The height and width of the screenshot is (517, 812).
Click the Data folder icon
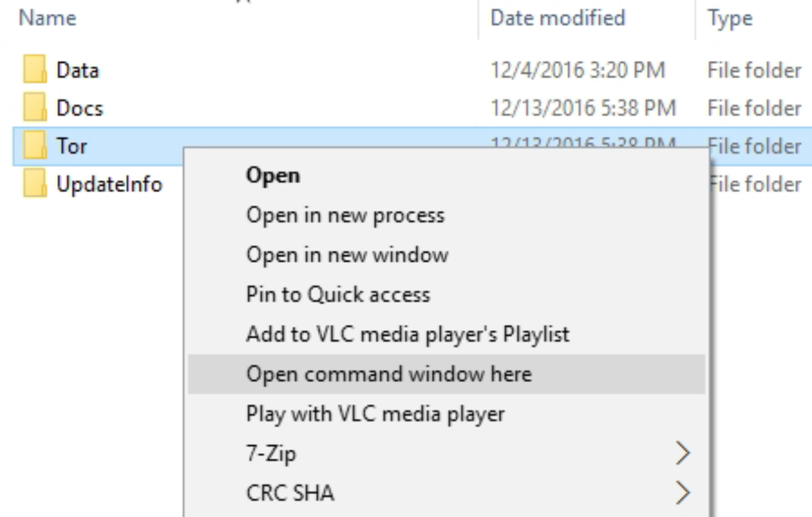pyautogui.click(x=36, y=71)
